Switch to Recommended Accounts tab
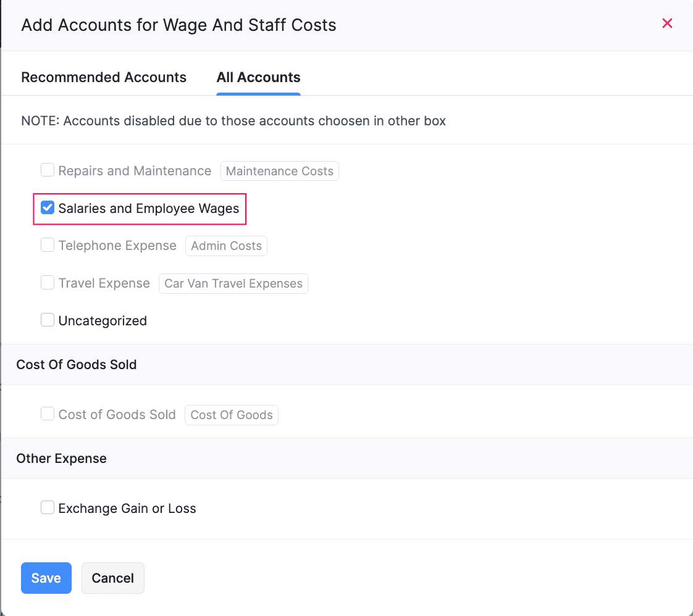Viewport: 693px width, 616px height. coord(104,77)
